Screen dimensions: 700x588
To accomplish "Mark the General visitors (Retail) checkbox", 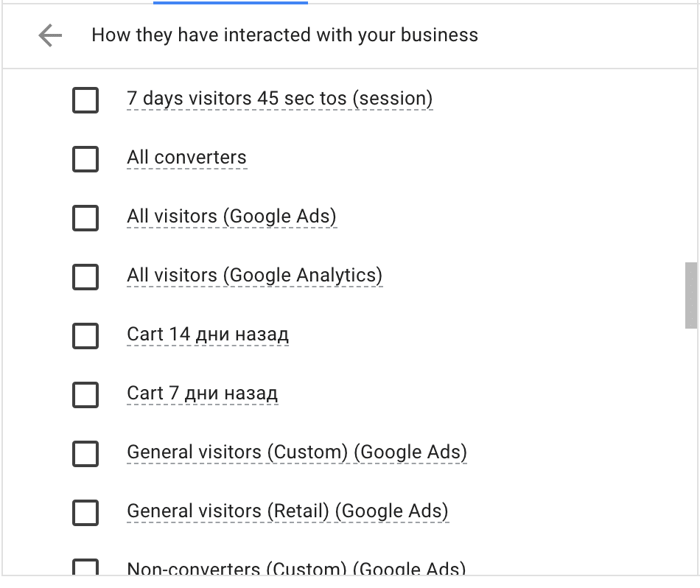I will (85, 512).
